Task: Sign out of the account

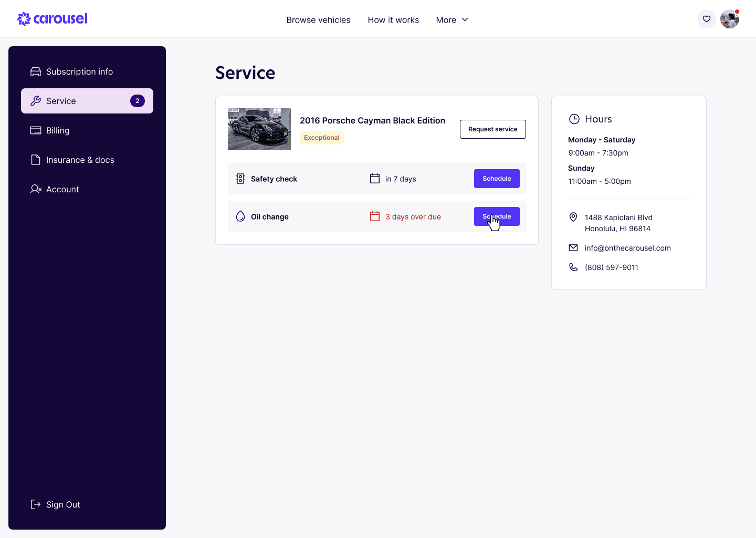Action: coord(63,504)
